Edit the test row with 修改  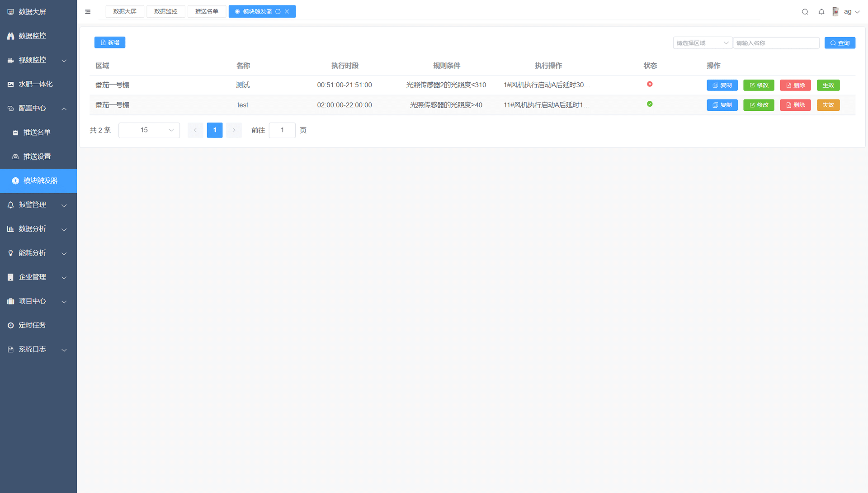click(x=759, y=105)
